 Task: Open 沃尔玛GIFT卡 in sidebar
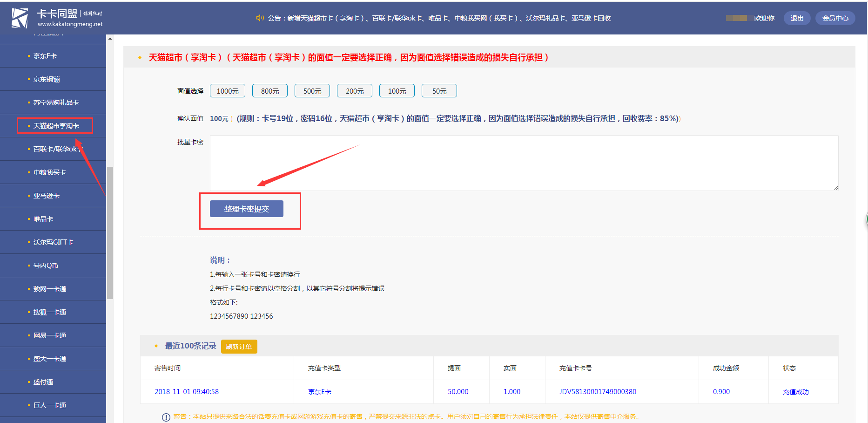pos(53,242)
